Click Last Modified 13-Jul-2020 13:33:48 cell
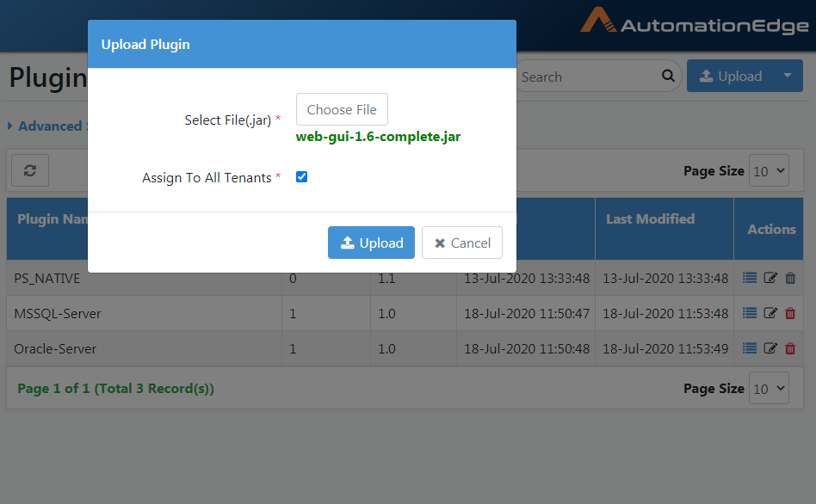Screen dimensions: 816x504 665,279
